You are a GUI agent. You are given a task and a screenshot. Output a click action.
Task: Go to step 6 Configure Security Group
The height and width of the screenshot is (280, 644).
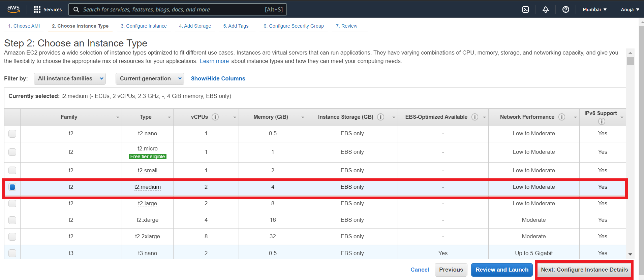point(294,26)
